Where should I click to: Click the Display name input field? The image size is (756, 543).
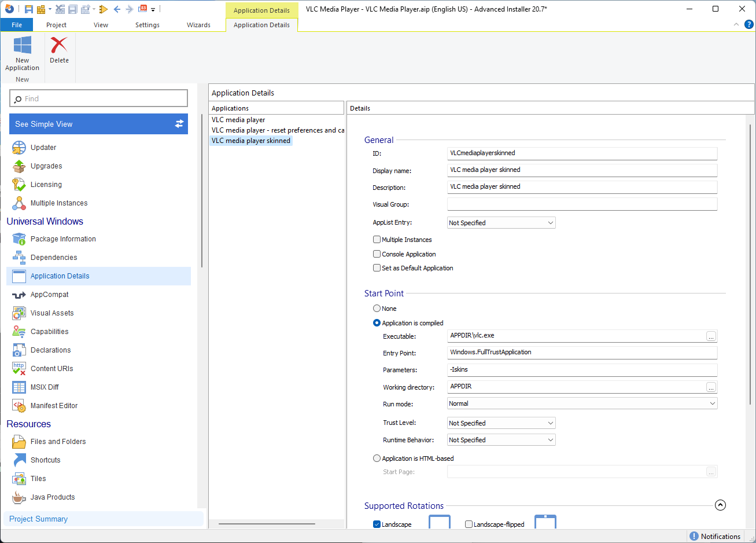(x=582, y=170)
